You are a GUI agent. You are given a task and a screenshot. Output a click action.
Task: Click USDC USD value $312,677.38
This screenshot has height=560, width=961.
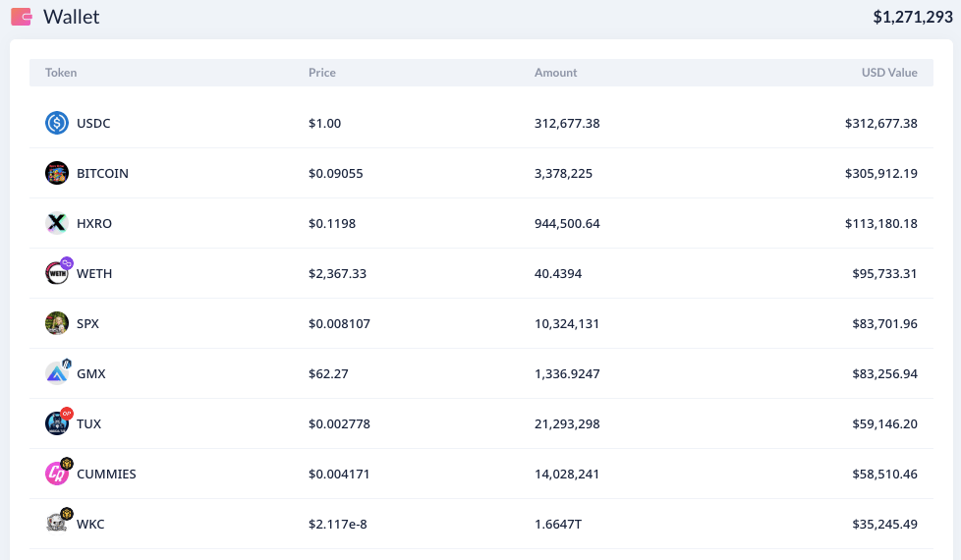pos(880,123)
